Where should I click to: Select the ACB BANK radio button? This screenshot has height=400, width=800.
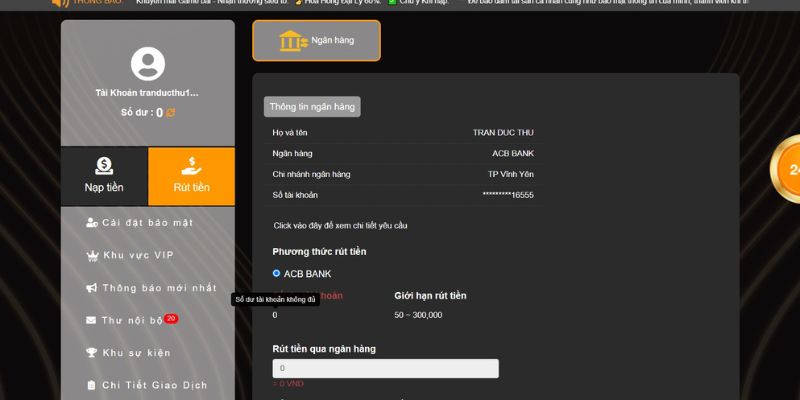pyautogui.click(x=277, y=273)
